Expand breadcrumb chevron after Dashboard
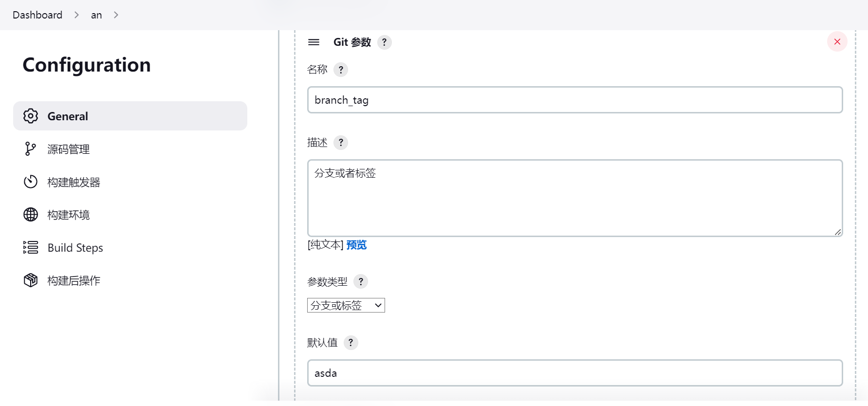This screenshot has width=868, height=406. pyautogui.click(x=76, y=15)
